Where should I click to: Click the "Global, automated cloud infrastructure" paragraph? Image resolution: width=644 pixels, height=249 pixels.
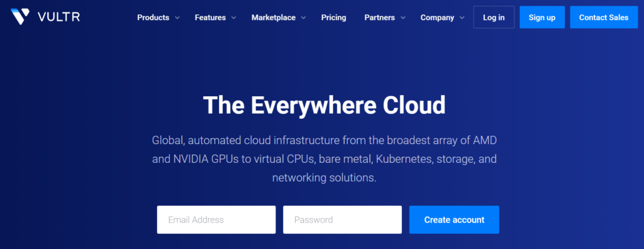coord(324,159)
